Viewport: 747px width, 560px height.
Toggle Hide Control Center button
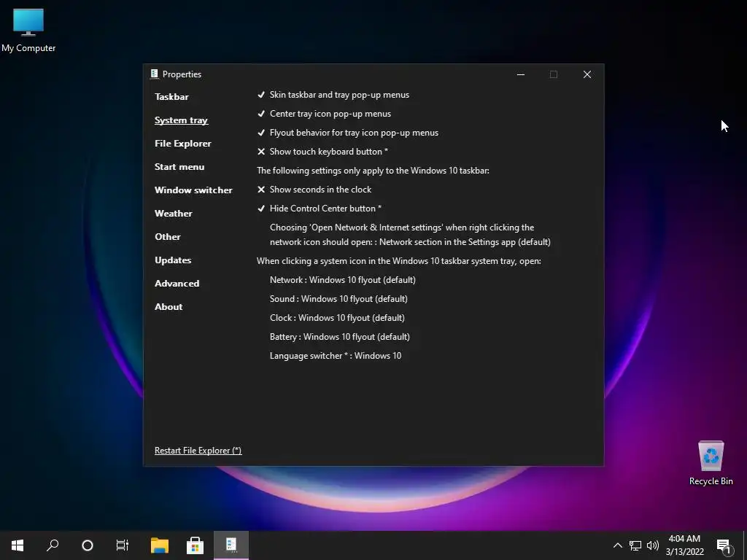320,209
